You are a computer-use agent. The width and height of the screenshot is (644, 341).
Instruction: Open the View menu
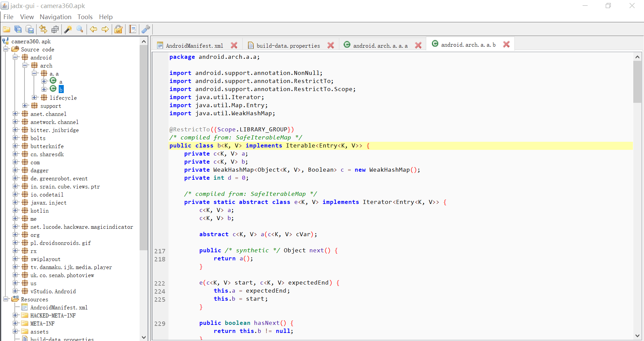coord(27,17)
